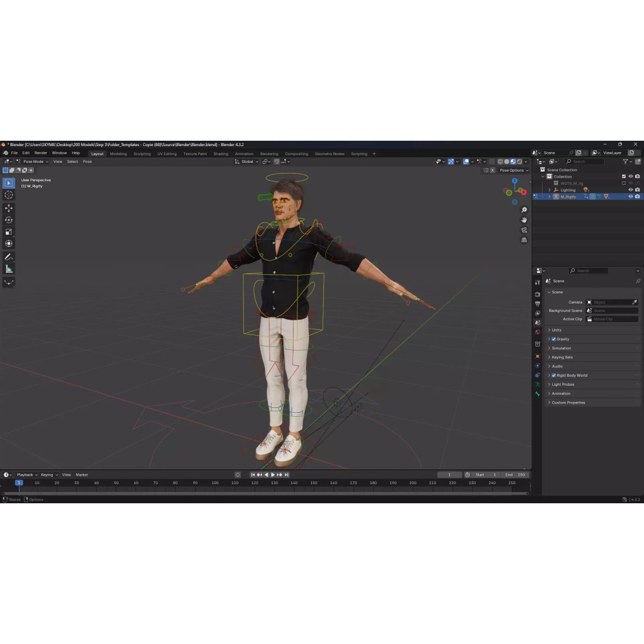
Task: Open the Pose Mode dropdown
Action: coord(32,162)
